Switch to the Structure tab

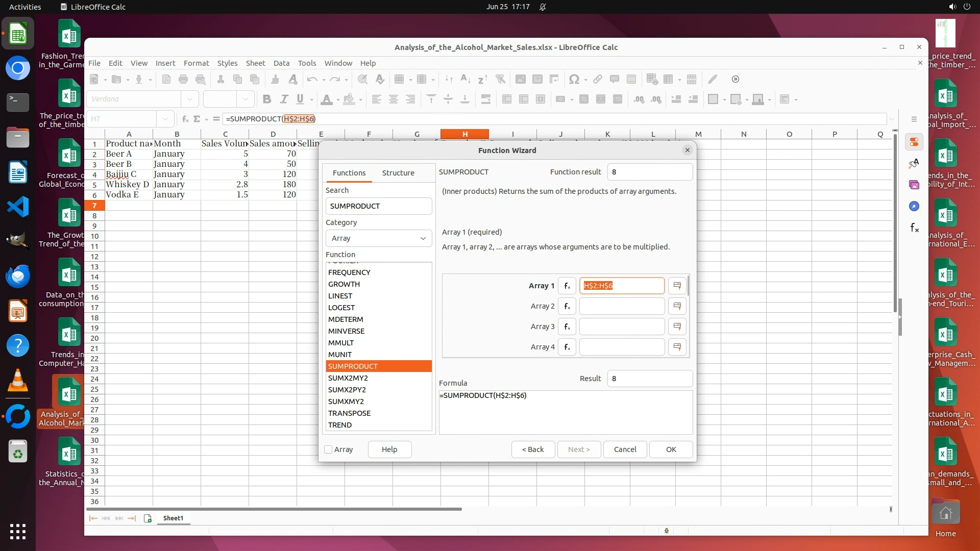[x=398, y=173]
